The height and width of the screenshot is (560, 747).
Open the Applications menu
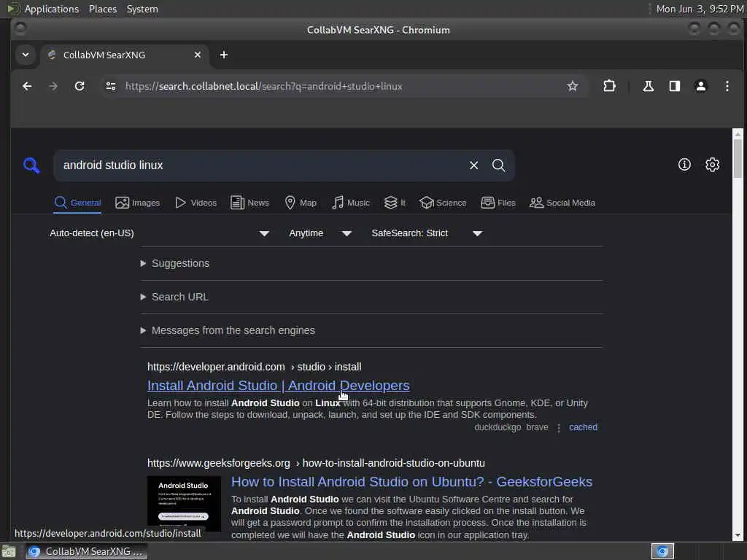(x=52, y=9)
